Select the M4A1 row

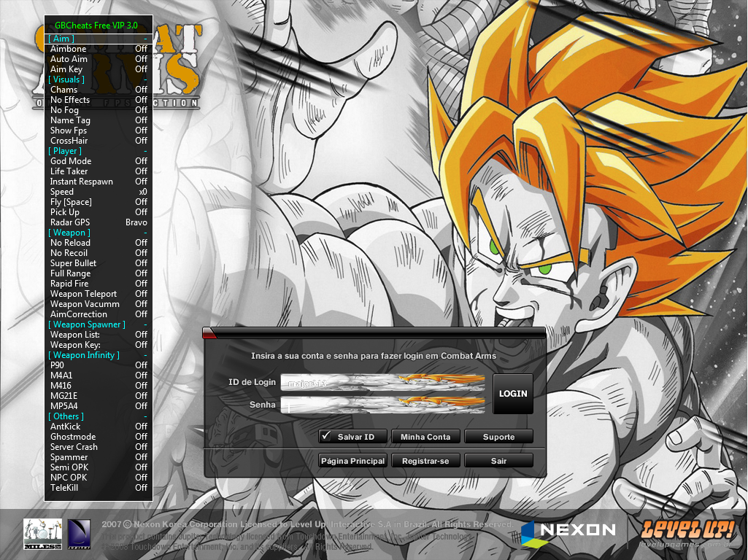[99, 376]
